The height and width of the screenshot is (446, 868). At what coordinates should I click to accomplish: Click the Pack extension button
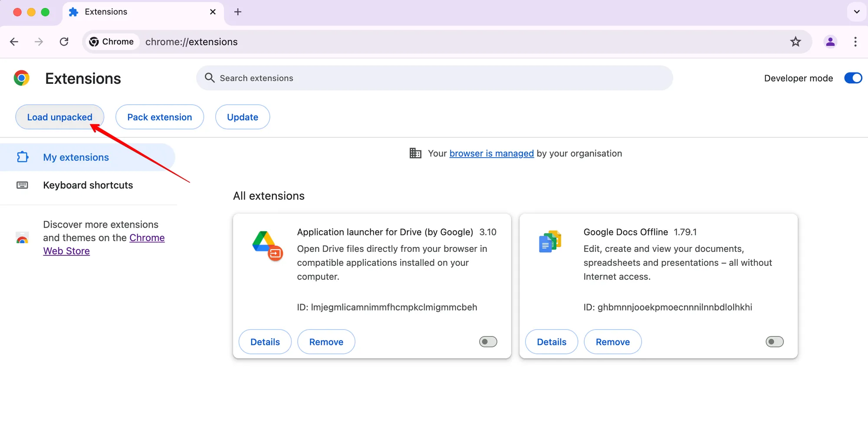[159, 117]
